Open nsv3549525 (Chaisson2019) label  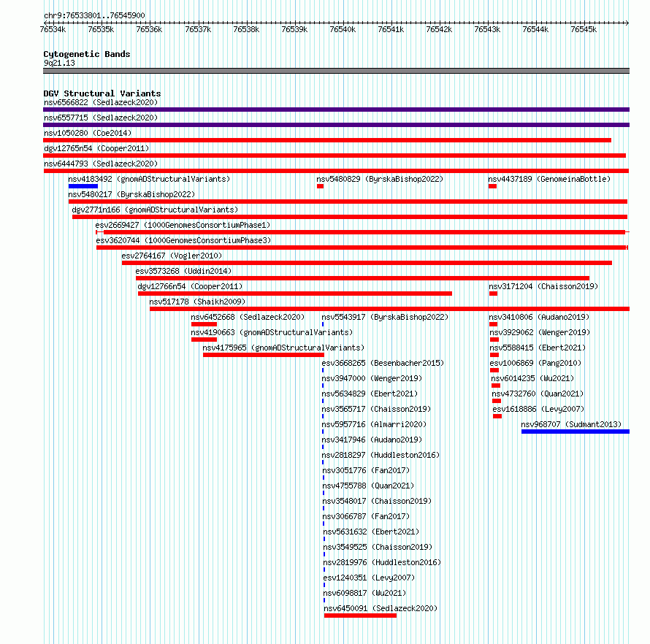pos(378,547)
